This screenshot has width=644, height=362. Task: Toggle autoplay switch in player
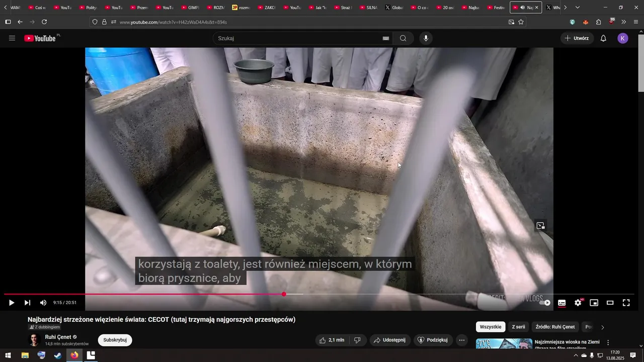pyautogui.click(x=545, y=303)
